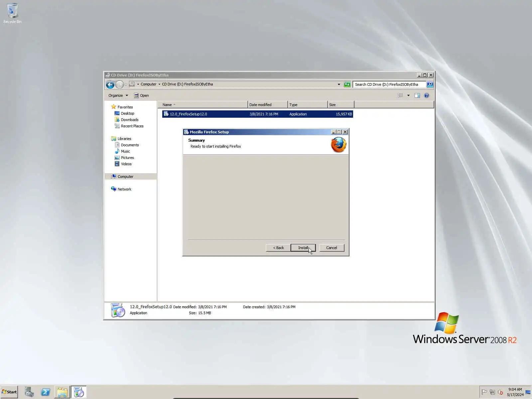Minimize the Mozilla Firefox Setup dialog
The height and width of the screenshot is (399, 532).
point(333,132)
